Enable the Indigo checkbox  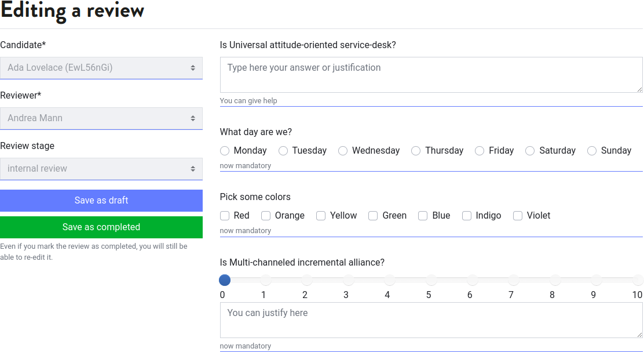[467, 216]
